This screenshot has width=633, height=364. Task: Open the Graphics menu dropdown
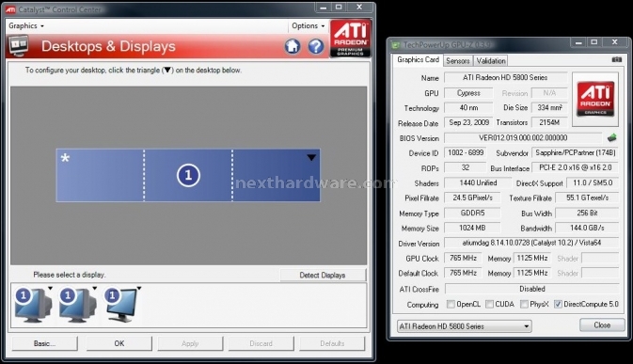pyautogui.click(x=26, y=25)
